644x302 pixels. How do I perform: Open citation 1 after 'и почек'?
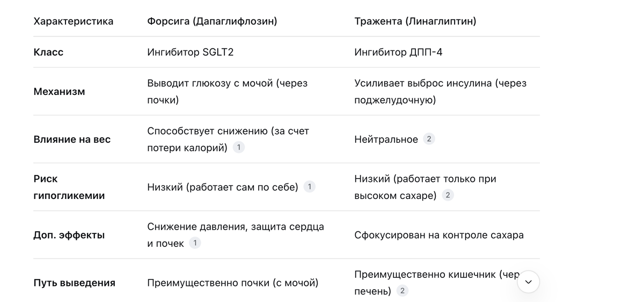(195, 243)
